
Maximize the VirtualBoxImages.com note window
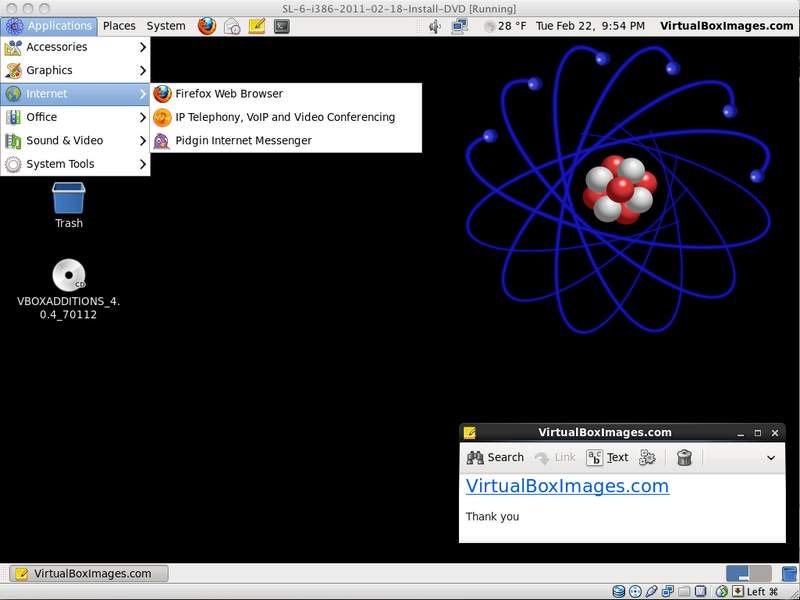pos(758,433)
